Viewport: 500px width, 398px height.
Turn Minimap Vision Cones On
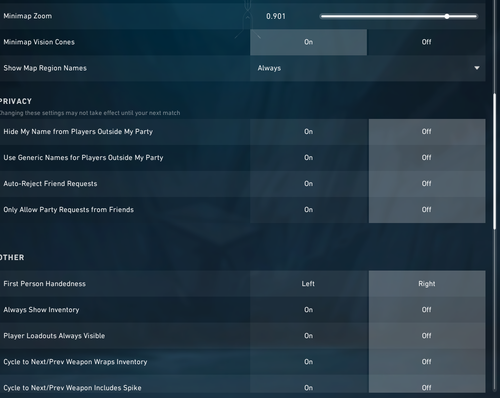click(308, 42)
